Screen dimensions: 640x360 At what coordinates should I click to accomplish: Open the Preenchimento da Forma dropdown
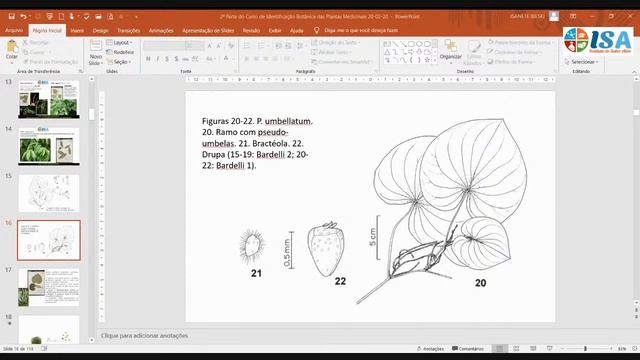521,42
